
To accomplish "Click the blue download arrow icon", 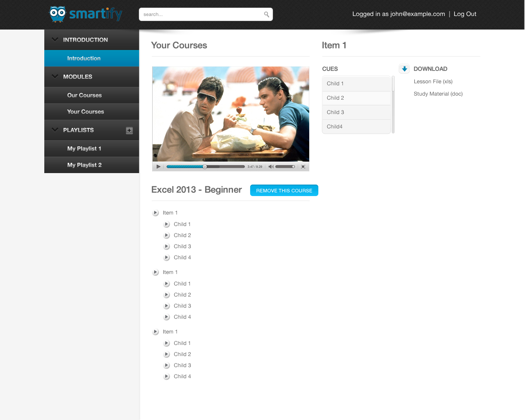I will (404, 68).
